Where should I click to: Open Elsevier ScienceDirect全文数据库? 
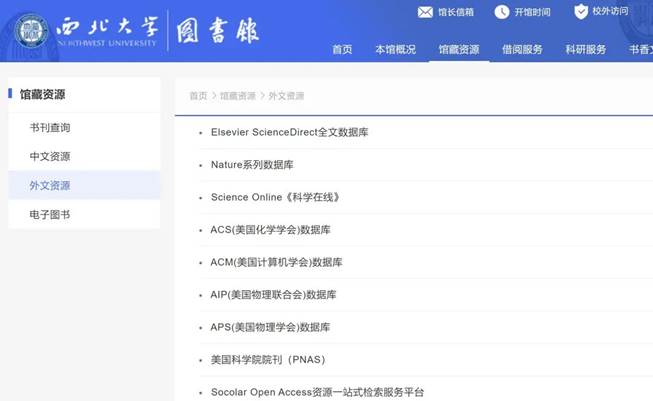[289, 132]
